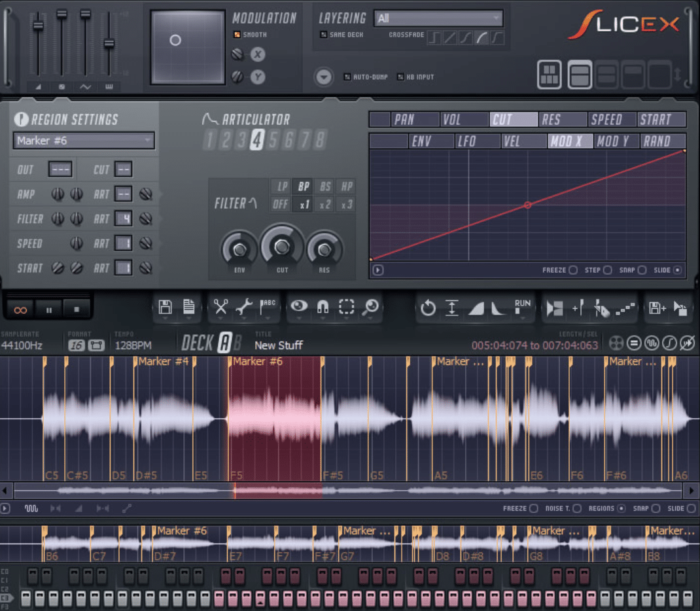Viewport: 700px width, 611px height.
Task: Open the SPEED articulator selector
Action: point(123,243)
